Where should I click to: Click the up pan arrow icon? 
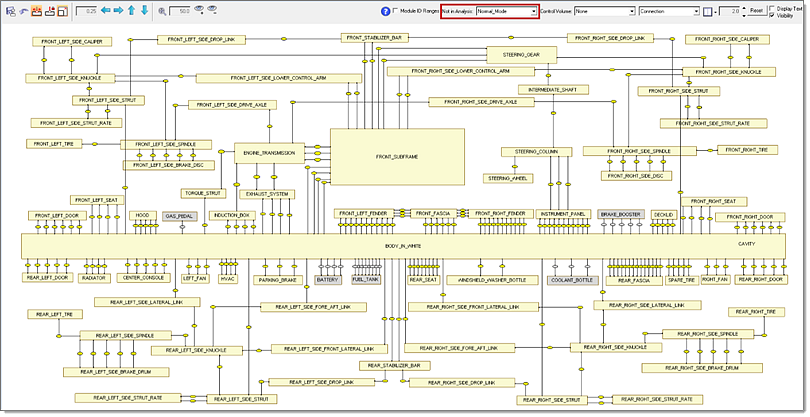pos(131,11)
